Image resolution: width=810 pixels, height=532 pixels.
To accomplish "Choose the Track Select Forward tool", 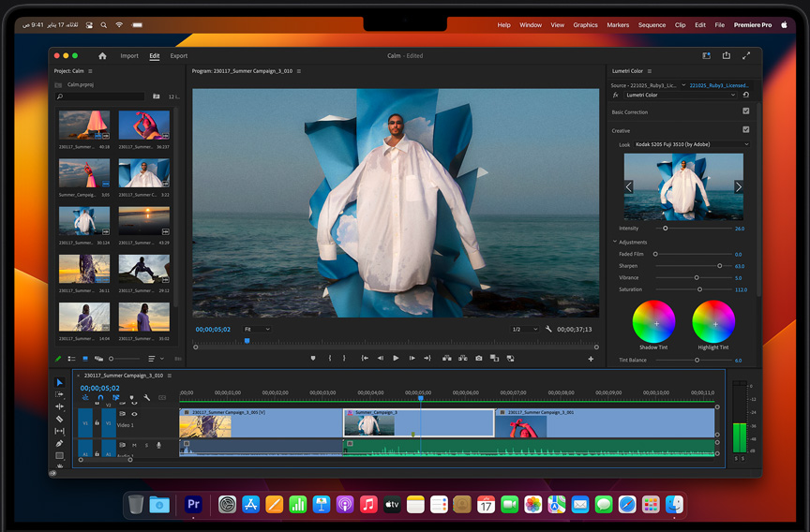I will (60, 394).
